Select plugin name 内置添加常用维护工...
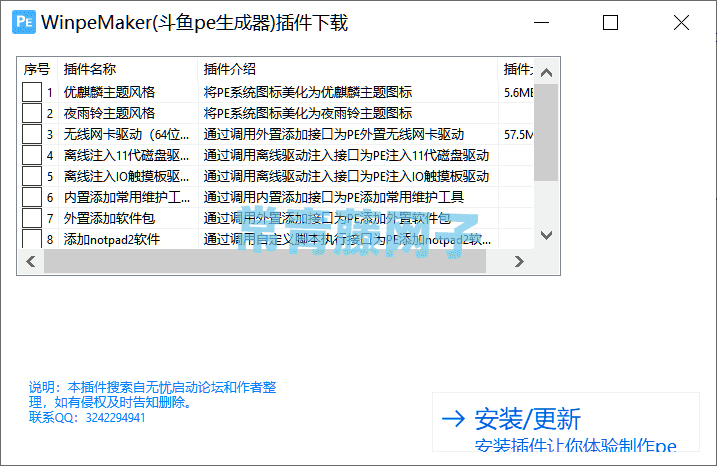The height and width of the screenshot is (466, 717). point(127,198)
